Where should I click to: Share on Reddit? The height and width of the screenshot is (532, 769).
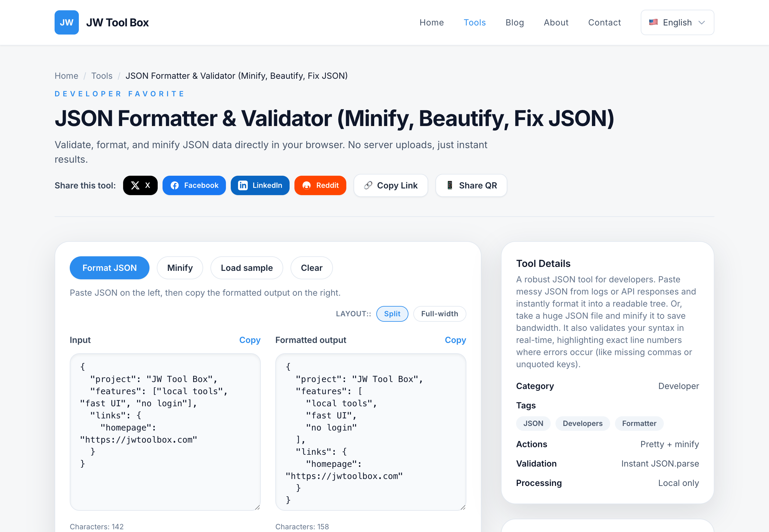pos(320,185)
